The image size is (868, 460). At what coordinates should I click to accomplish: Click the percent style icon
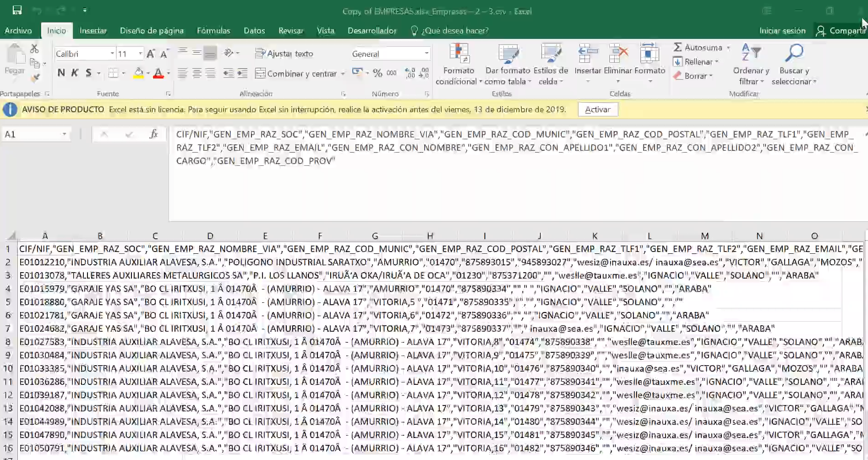(x=377, y=73)
